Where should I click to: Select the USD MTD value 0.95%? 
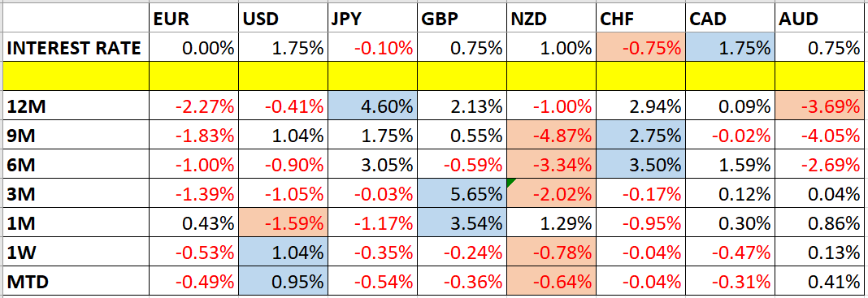pos(283,283)
